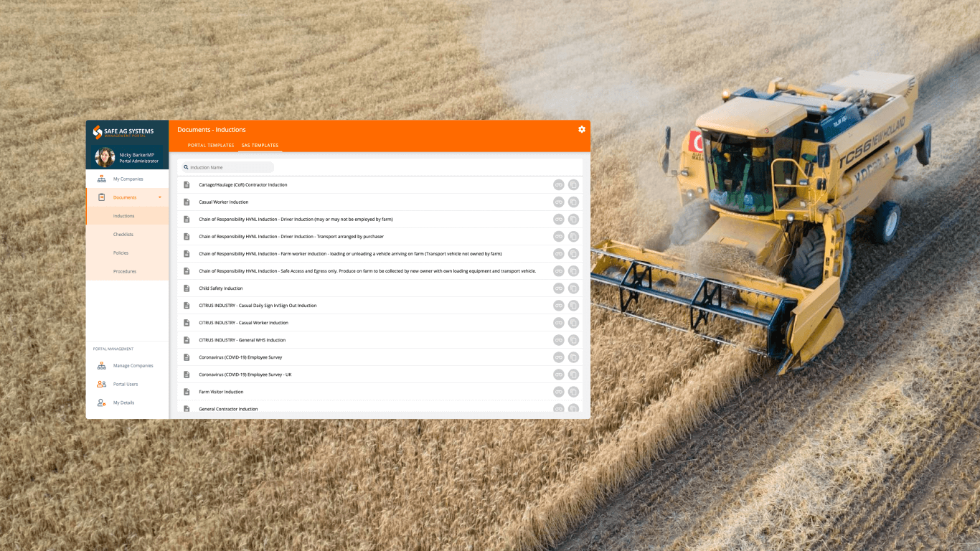Open Manage Companies via its hierarchy icon

(101, 364)
